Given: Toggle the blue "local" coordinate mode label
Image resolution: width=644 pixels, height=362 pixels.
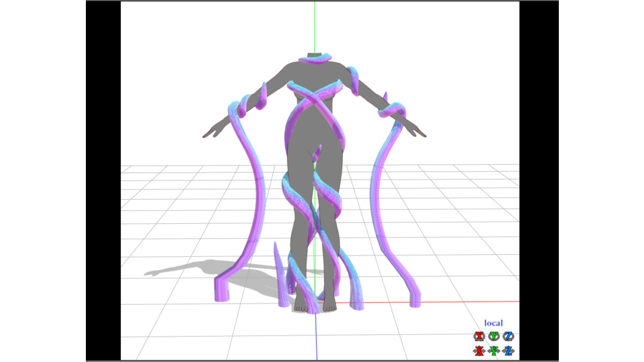Looking at the screenshot, I should [x=493, y=323].
